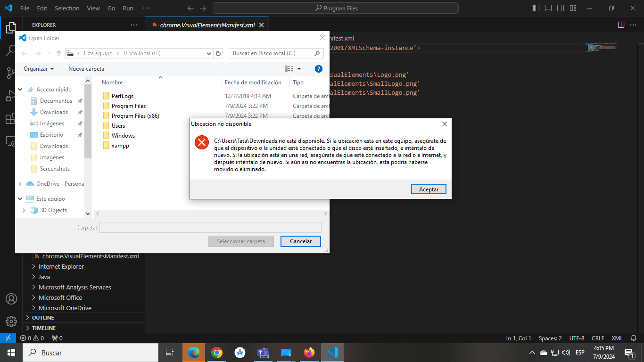Expand the Internet Explorer folder in Explorer

coord(34,266)
